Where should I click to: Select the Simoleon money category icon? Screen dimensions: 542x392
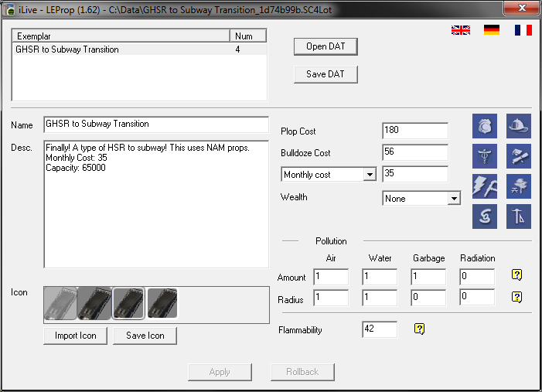click(485, 216)
